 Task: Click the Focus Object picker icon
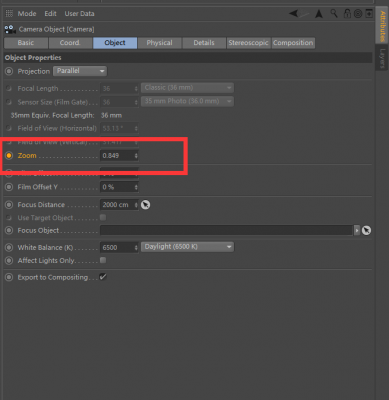tap(366, 230)
